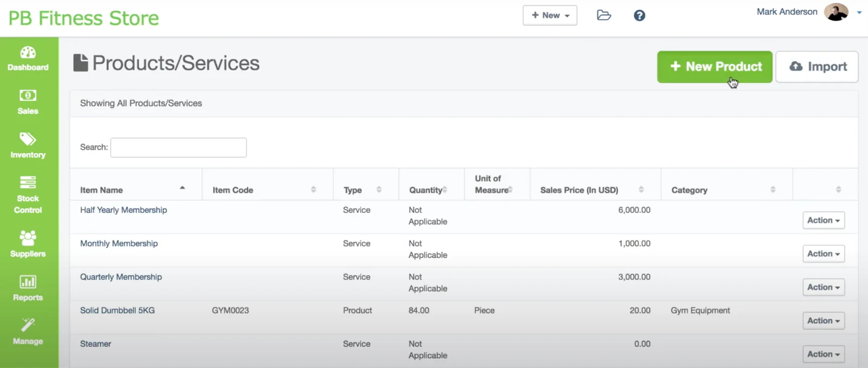Click the Import button
The height and width of the screenshot is (368, 868).
(x=817, y=67)
